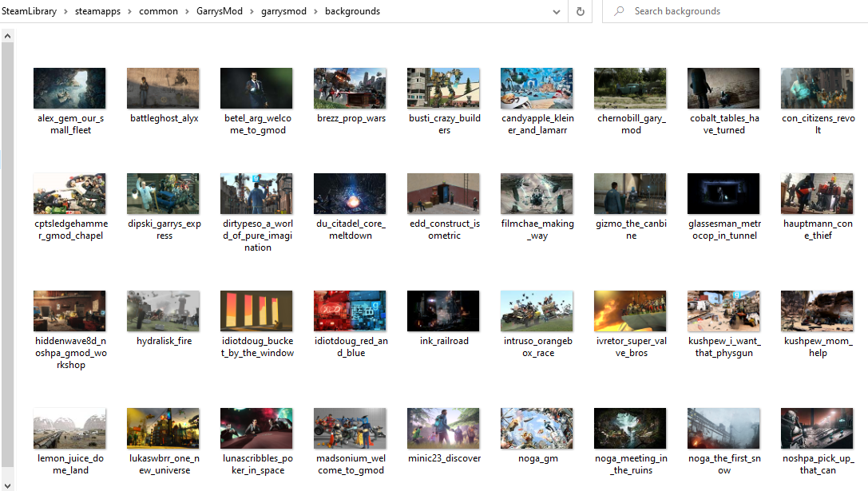Select con_citizens_revolt thumbnail
Screen dimensions: 868x491
point(817,88)
